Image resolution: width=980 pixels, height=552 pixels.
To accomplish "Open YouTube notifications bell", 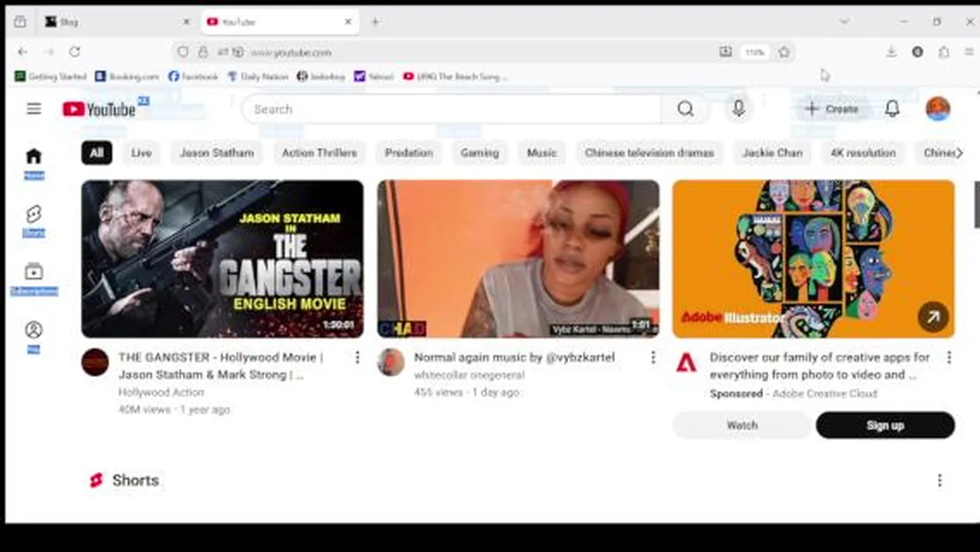I will click(x=892, y=109).
